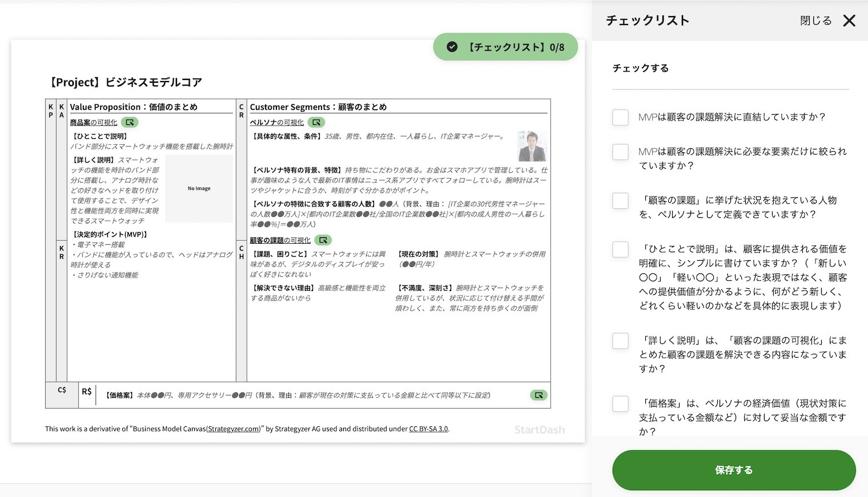Close the checklist panel via the X icon

tap(849, 21)
